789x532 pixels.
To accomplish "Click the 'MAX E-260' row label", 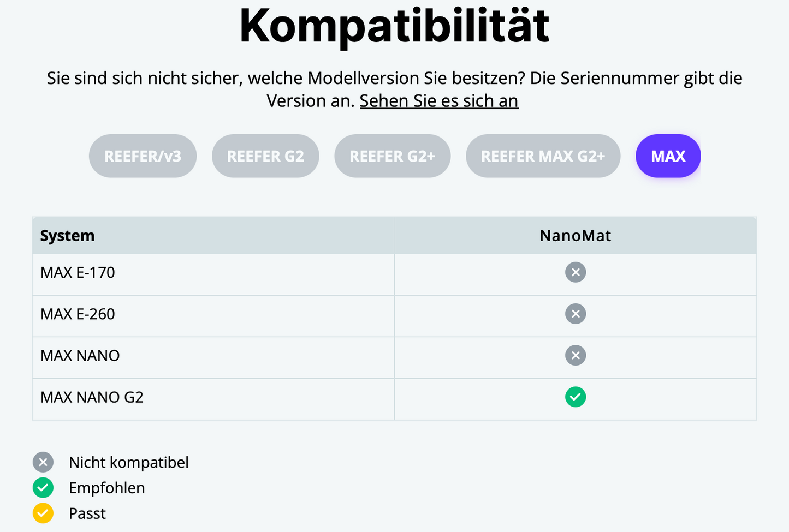I will 78,314.
